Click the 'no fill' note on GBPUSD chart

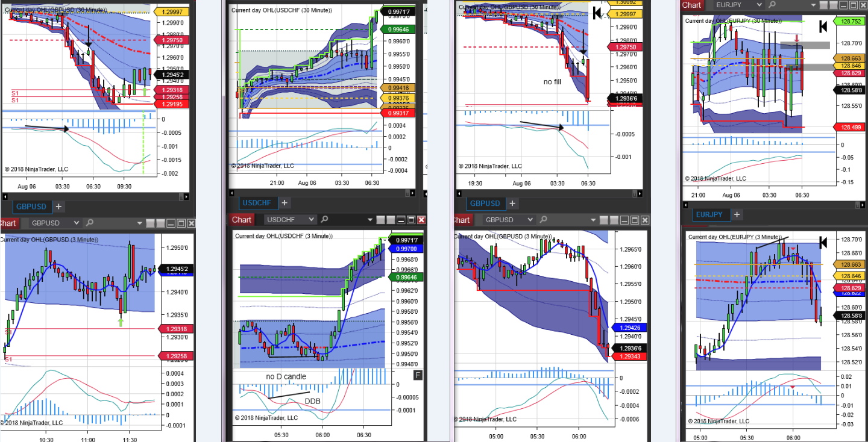click(x=552, y=81)
